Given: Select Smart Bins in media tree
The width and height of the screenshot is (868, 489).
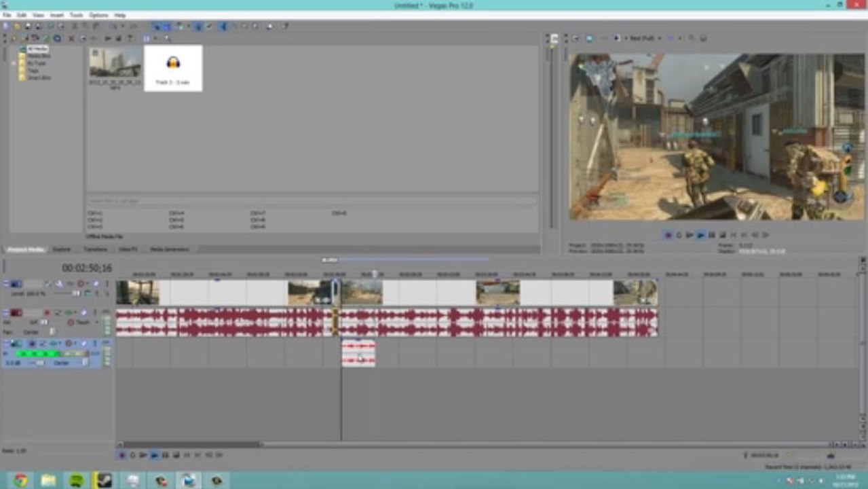Looking at the screenshot, I should pos(39,77).
